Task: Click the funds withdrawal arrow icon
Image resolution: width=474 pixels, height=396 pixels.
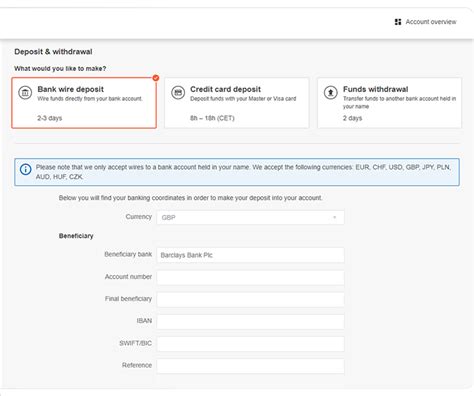Action: point(331,93)
